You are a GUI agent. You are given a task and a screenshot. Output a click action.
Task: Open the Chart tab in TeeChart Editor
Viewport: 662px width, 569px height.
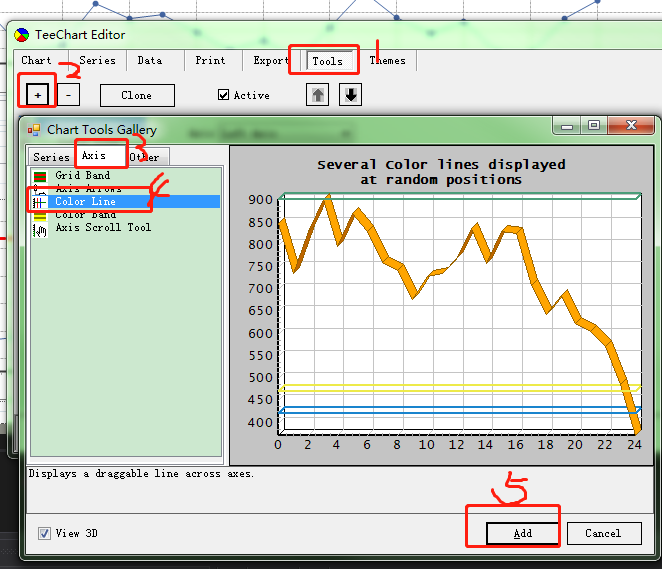point(37,60)
